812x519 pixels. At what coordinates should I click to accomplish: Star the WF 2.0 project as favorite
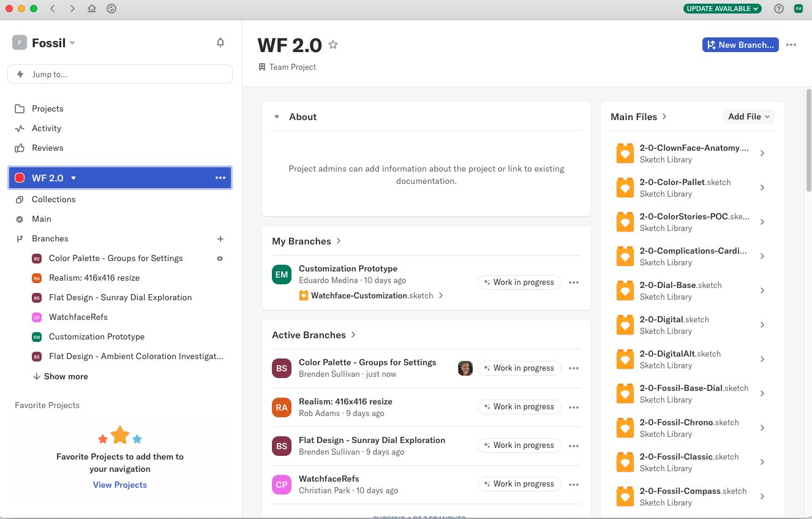coord(333,45)
